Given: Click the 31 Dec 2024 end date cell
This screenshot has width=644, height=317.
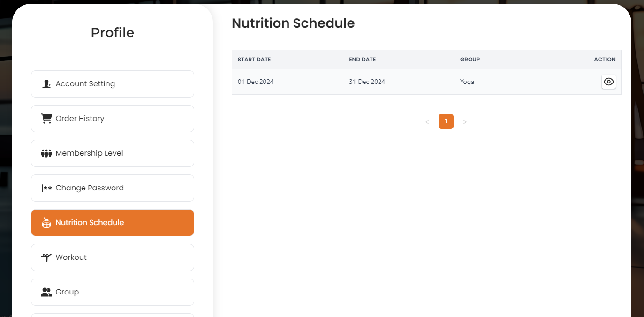Looking at the screenshot, I should click(367, 82).
